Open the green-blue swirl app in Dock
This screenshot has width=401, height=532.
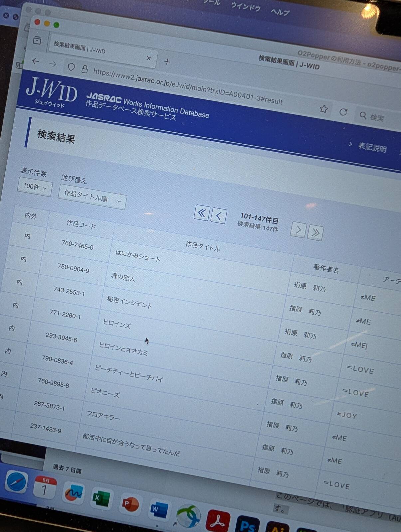188,516
